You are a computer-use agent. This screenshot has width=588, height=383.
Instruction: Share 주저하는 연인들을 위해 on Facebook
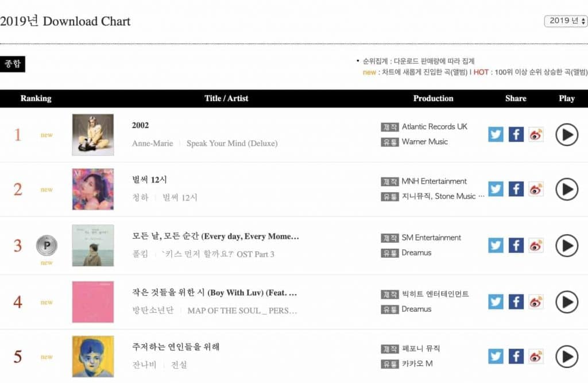click(x=516, y=356)
